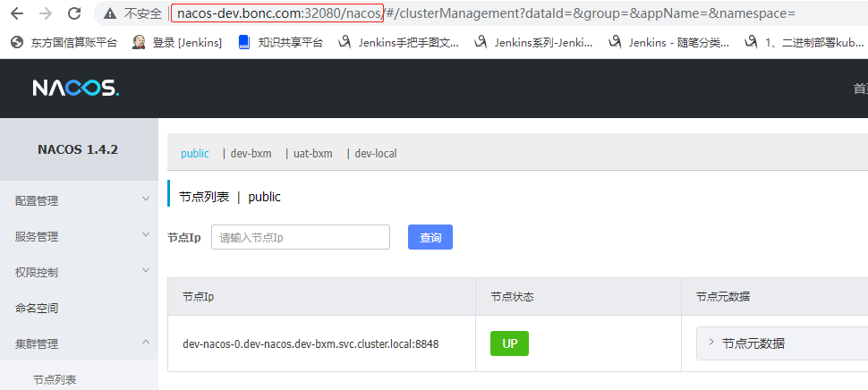Screen dimensions: 868x390
Task: Click the NACOS logo in header
Action: coord(76,88)
